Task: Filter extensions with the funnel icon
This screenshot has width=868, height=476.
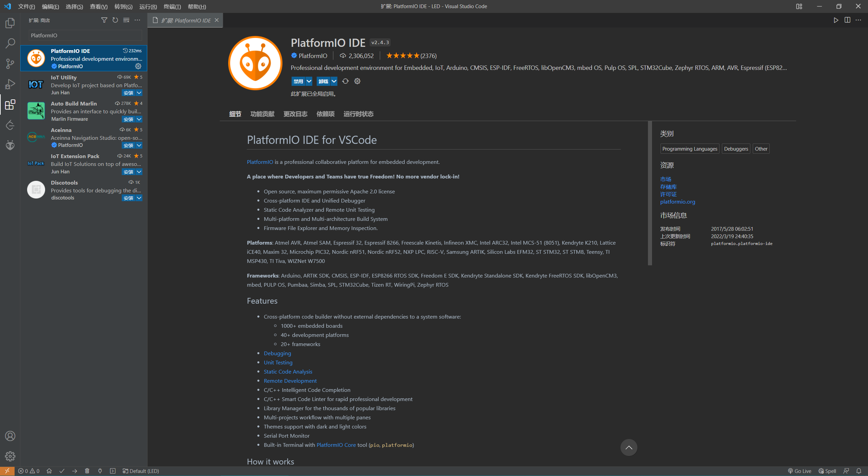Action: click(104, 20)
